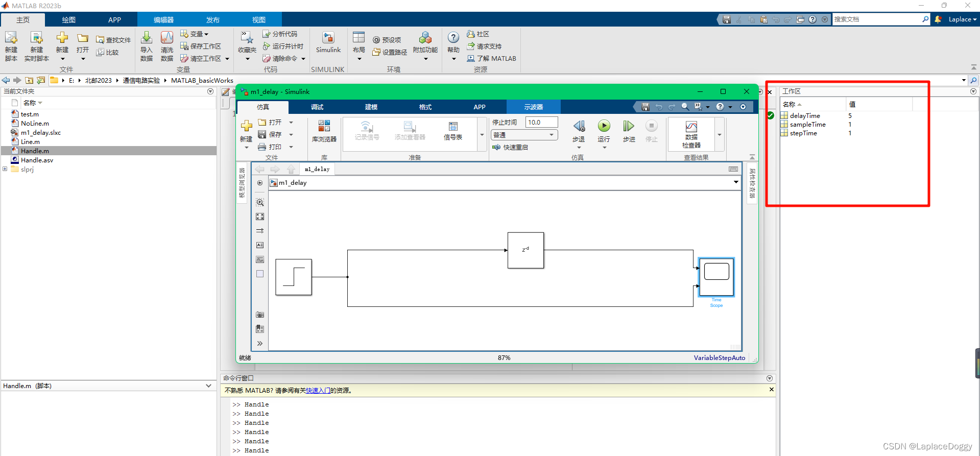The image size is (980, 456).
Task: Switch to the Editor tab
Action: pos(163,20)
